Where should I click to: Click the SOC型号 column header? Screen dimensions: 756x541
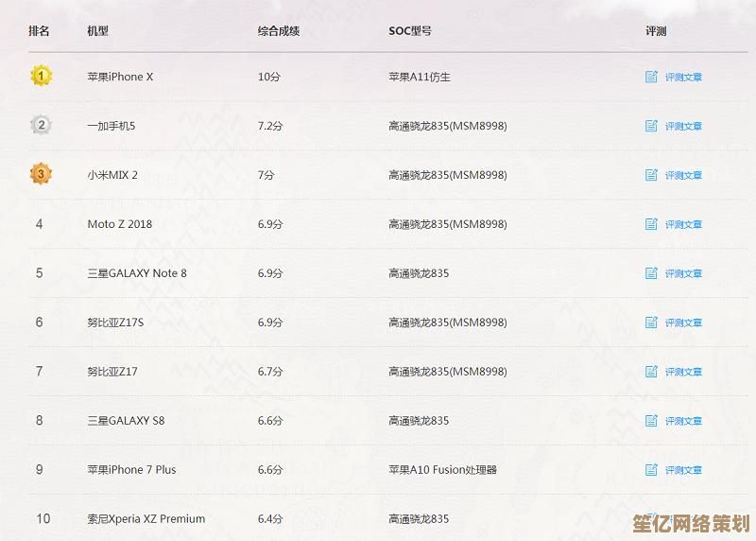pyautogui.click(x=410, y=31)
